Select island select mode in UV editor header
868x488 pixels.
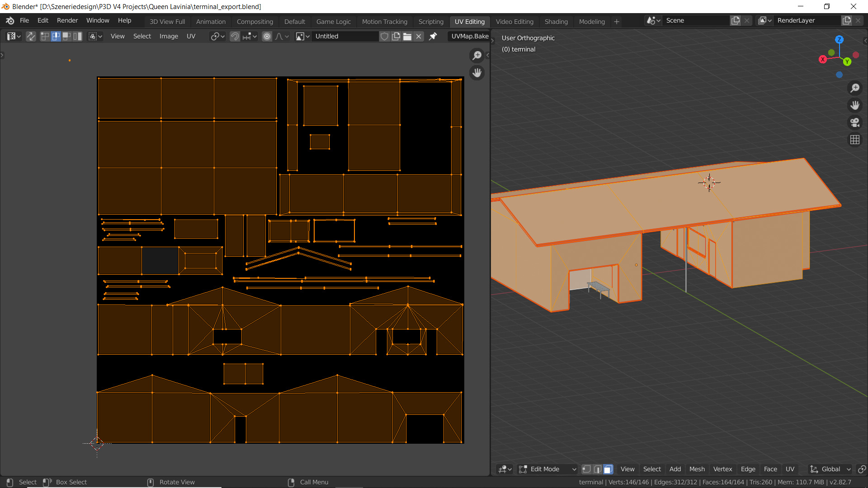[x=77, y=36]
